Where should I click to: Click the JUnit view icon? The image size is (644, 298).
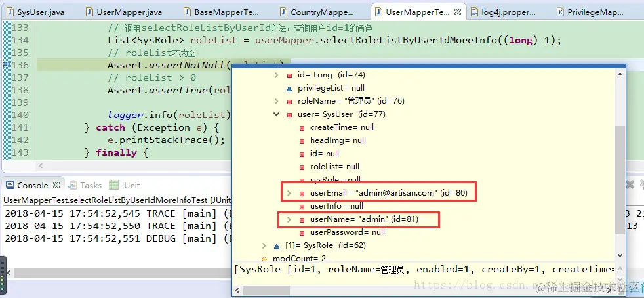(113, 185)
